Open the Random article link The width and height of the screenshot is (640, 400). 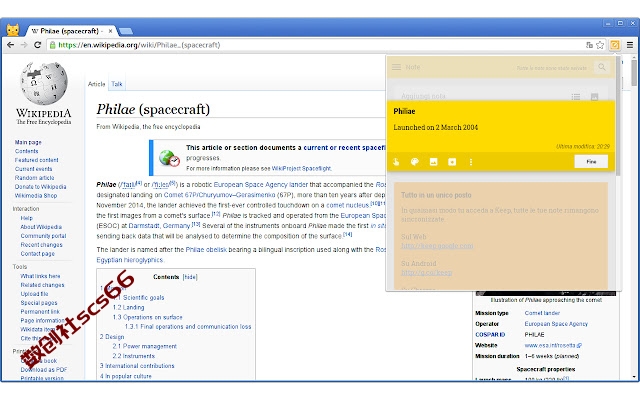34,178
